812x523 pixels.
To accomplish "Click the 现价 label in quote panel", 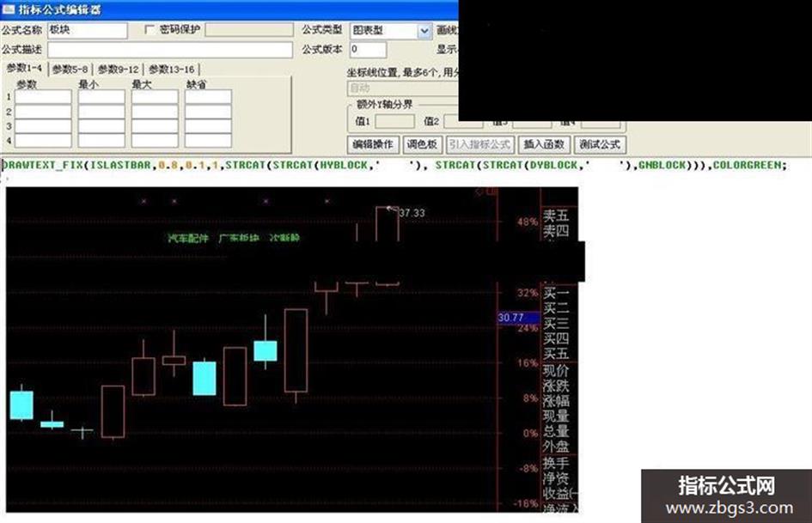I will [x=556, y=371].
